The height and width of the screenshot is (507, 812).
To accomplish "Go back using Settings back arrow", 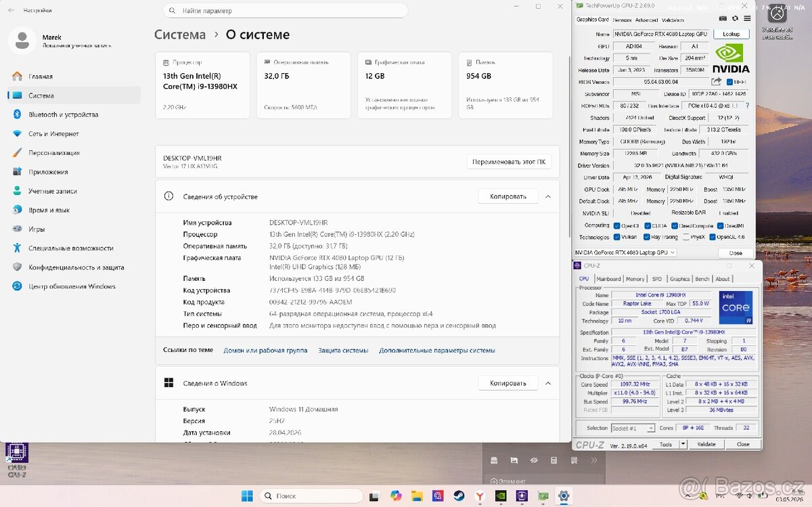I will tap(11, 10).
